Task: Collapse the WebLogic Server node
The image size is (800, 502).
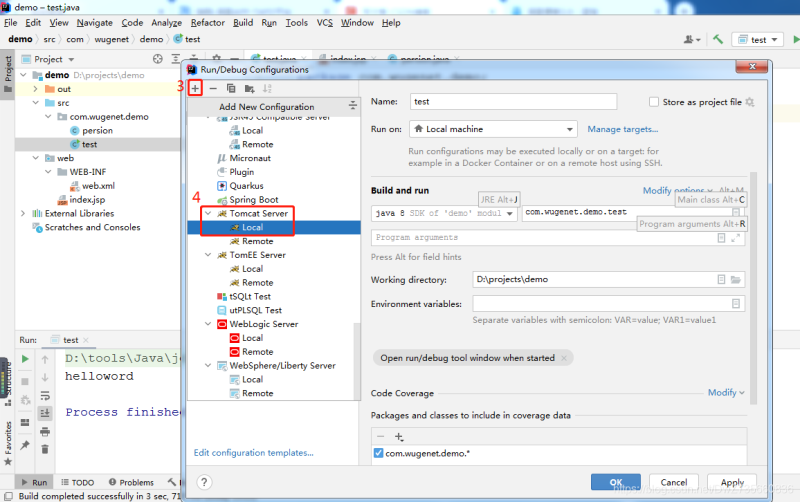Action: tap(208, 324)
